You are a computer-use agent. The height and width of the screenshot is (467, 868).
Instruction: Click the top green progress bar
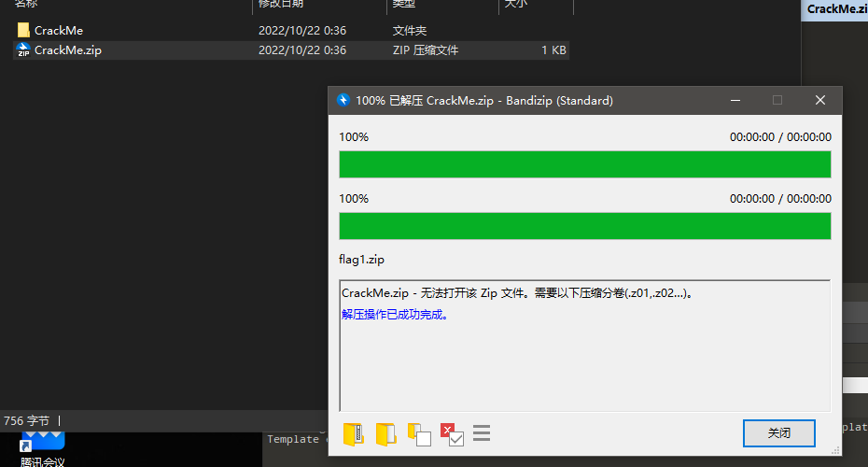pos(584,164)
